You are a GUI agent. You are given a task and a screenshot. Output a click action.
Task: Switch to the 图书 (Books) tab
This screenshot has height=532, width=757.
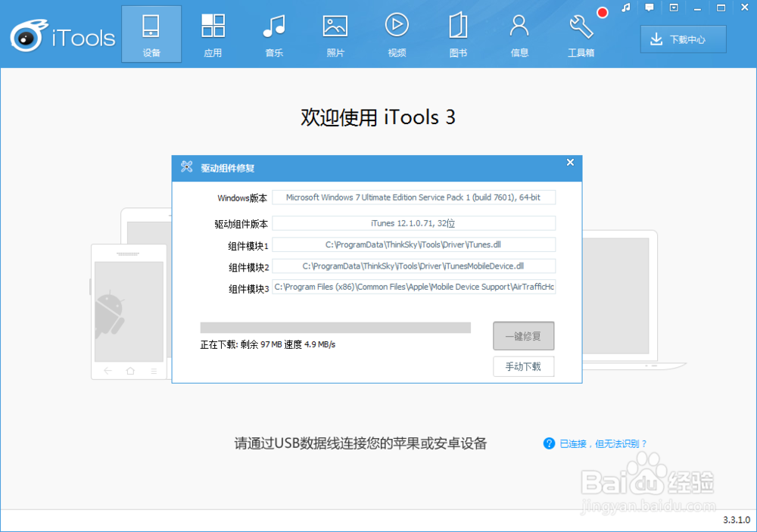(458, 34)
